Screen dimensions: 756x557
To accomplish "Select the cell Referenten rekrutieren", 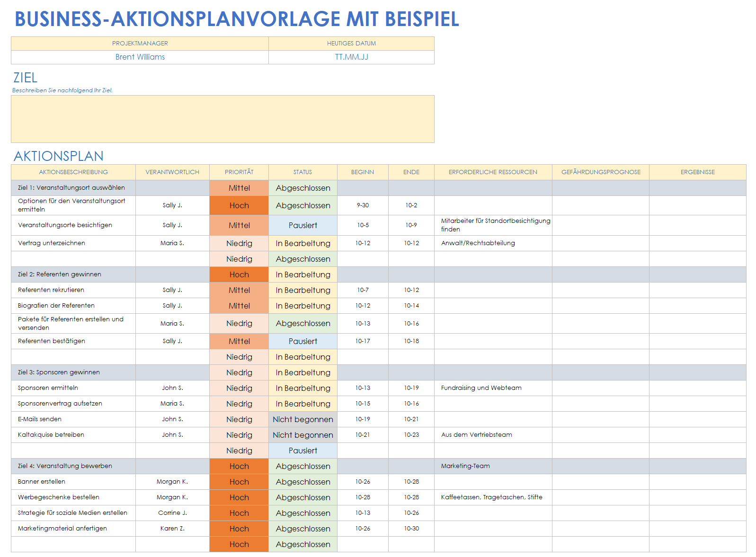I will [73, 290].
